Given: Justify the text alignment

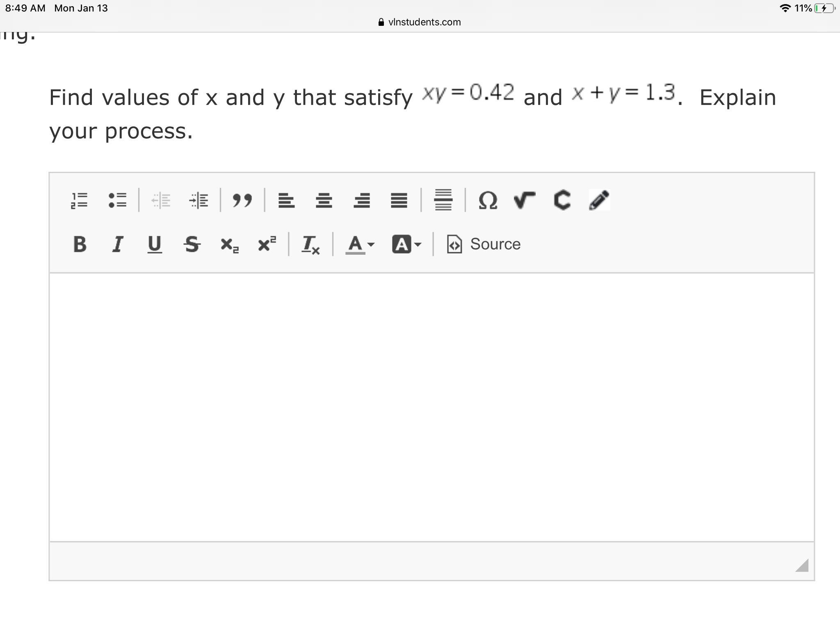Looking at the screenshot, I should (x=399, y=201).
